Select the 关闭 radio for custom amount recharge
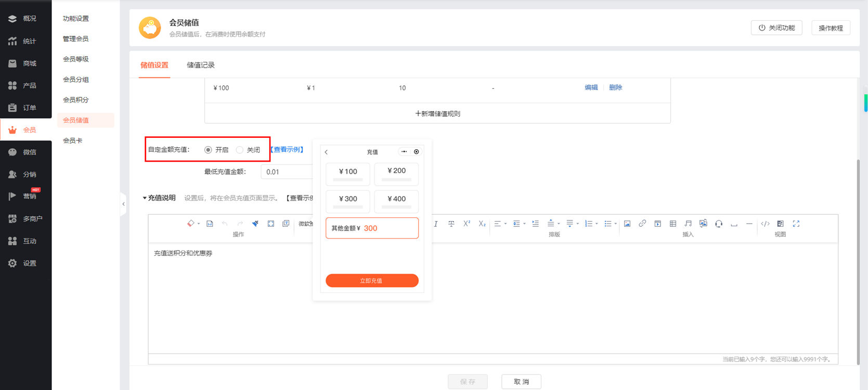868x390 pixels. point(240,150)
